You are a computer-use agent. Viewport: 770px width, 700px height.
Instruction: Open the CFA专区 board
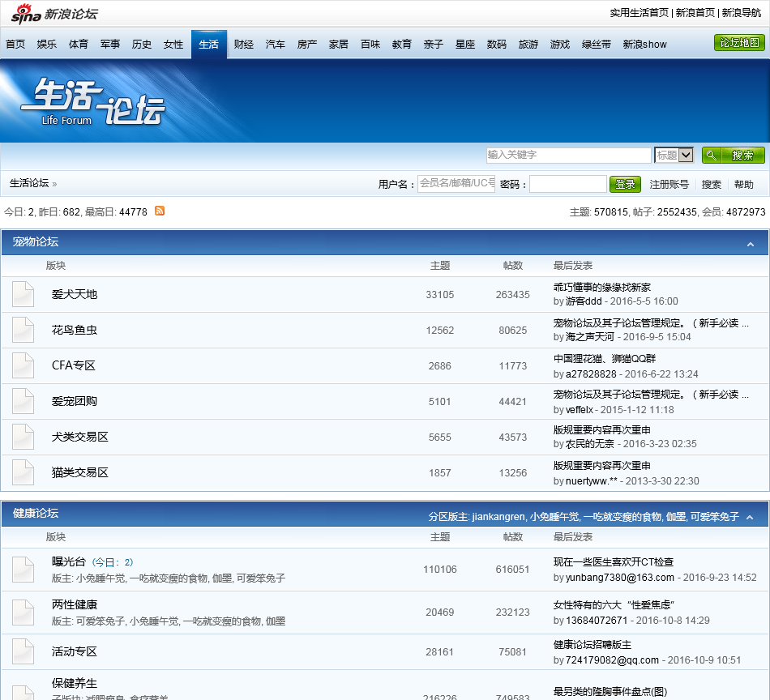pos(74,365)
